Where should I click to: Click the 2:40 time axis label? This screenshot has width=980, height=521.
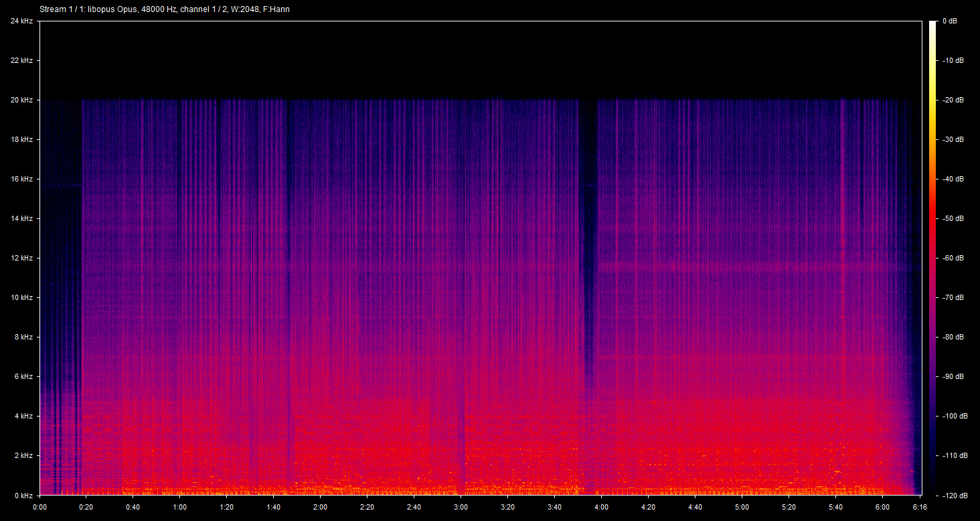(x=414, y=507)
